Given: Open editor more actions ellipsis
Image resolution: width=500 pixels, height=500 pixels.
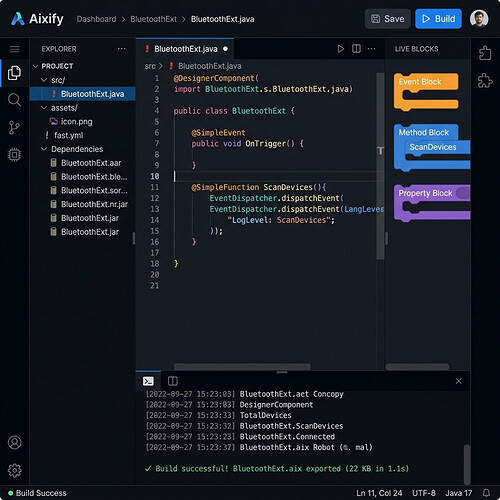Looking at the screenshot, I should click(371, 49).
